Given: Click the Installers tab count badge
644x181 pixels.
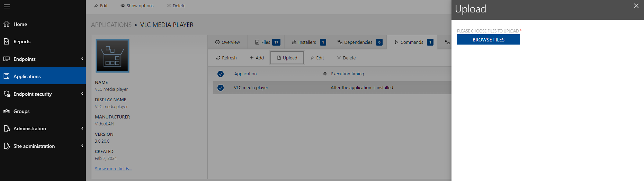Looking at the screenshot, I should [x=323, y=42].
